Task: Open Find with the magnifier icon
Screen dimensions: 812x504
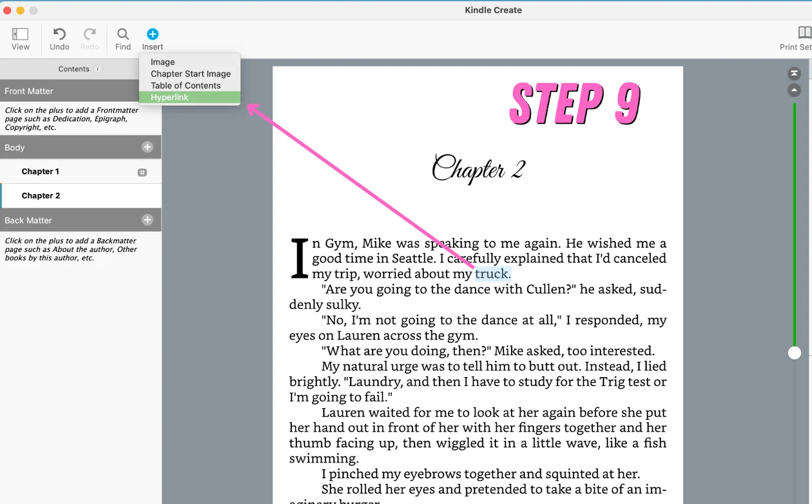Action: coord(123,34)
